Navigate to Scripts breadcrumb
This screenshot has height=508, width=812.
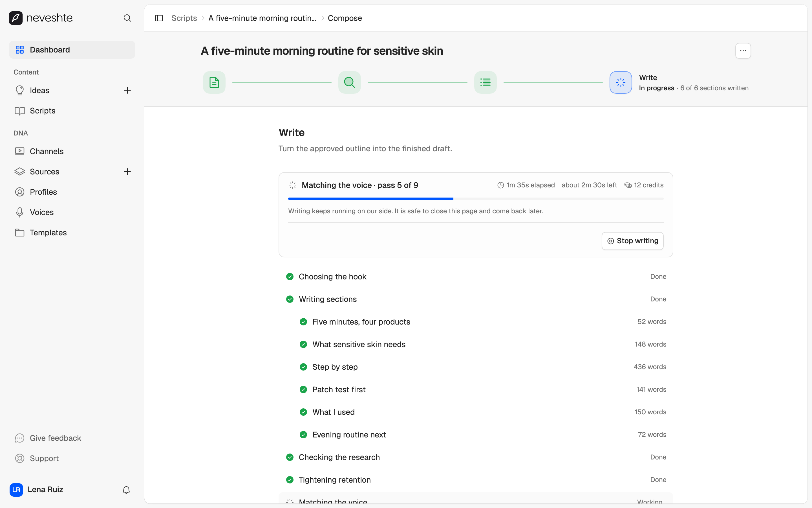184,18
